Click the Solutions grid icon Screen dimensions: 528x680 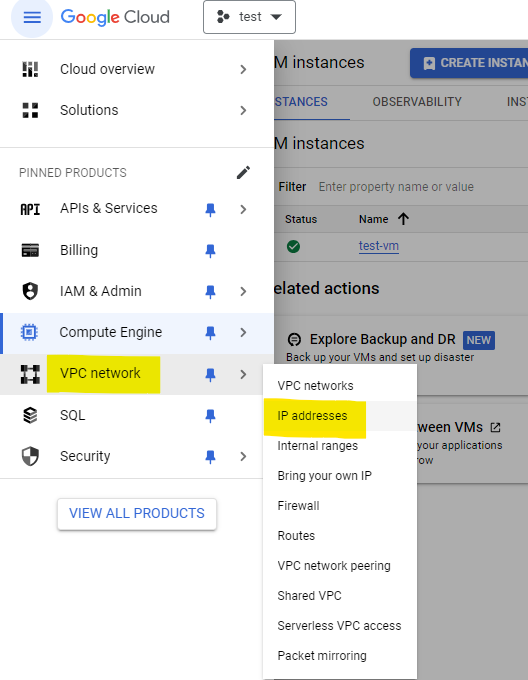[30, 110]
